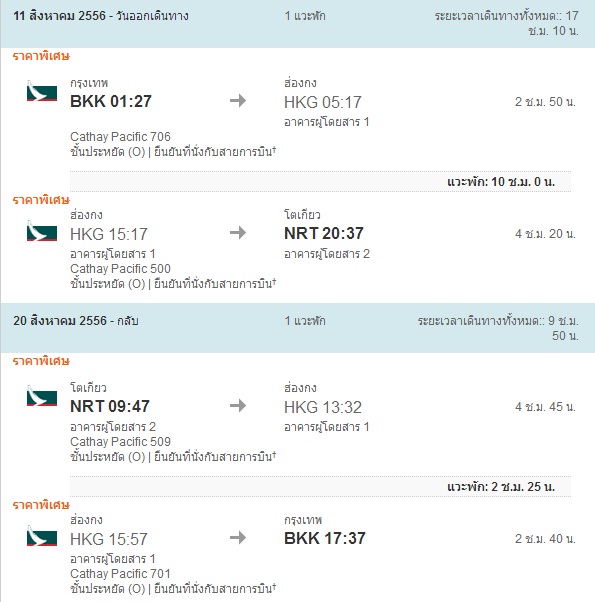The image size is (595, 602).
Task: Click the Cathay Pacific logo beside HKG 15:17
Action: click(42, 231)
